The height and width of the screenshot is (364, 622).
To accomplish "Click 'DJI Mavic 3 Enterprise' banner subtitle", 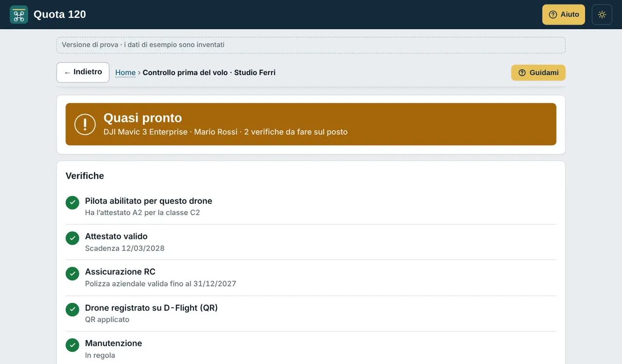I will pyautogui.click(x=225, y=132).
